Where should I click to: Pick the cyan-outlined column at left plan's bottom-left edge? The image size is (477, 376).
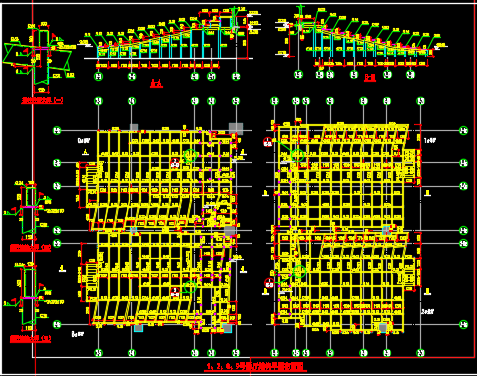pyautogui.click(x=138, y=328)
